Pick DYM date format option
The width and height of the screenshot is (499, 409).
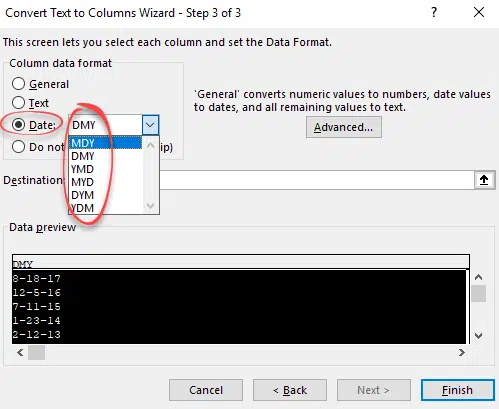tap(106, 195)
